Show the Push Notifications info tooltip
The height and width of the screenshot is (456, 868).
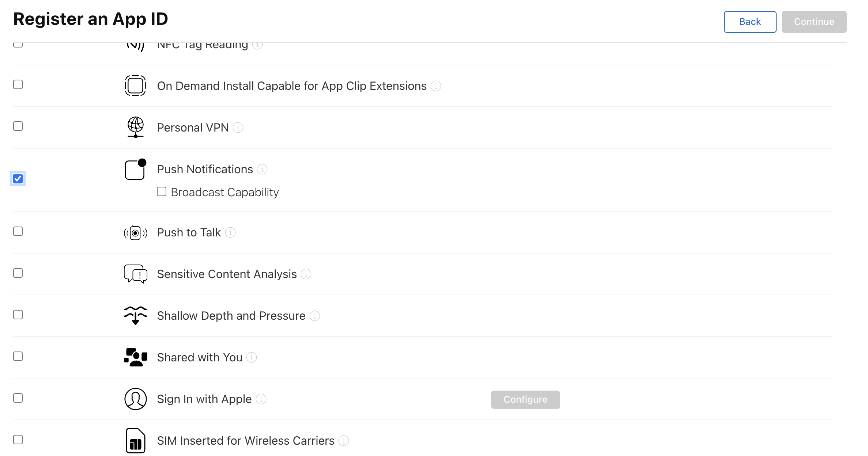pos(262,169)
